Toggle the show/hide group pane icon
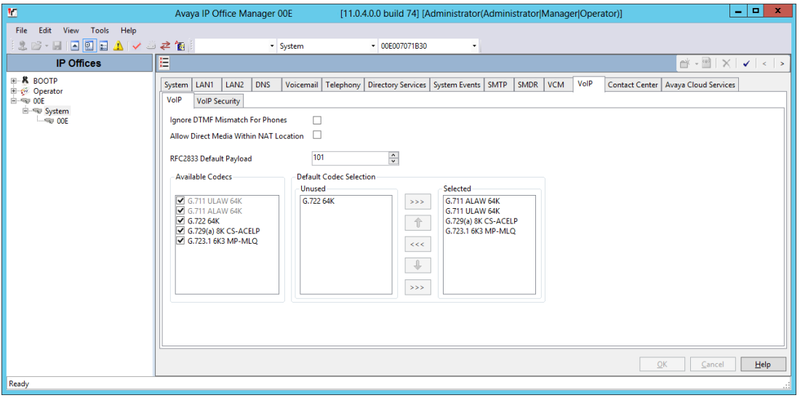The width and height of the screenshot is (800, 398). (x=104, y=46)
